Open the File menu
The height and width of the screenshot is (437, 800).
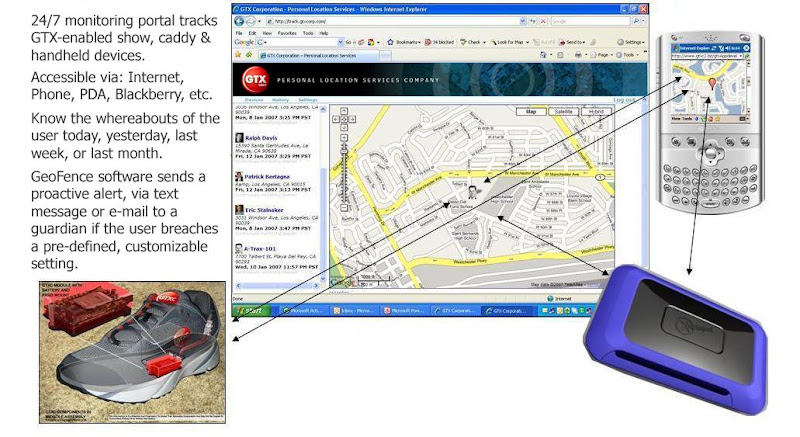click(x=239, y=33)
